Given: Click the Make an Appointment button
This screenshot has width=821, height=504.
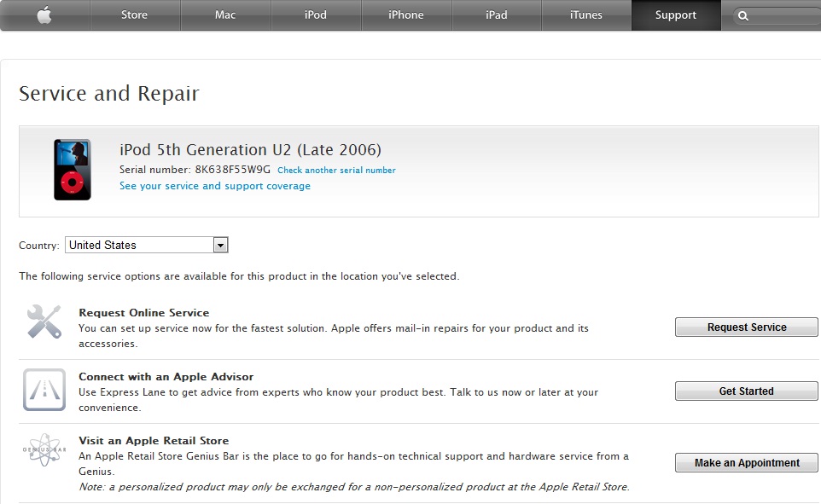Looking at the screenshot, I should coord(747,463).
